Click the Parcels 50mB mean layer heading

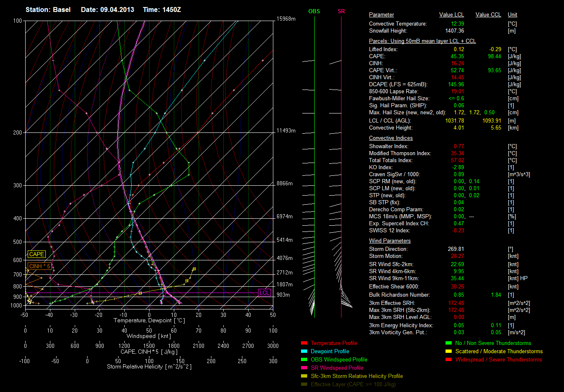click(x=422, y=41)
